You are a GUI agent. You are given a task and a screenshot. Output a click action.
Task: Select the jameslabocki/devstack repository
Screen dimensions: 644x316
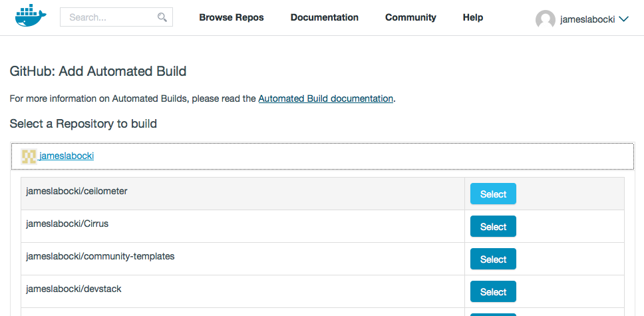point(493,292)
